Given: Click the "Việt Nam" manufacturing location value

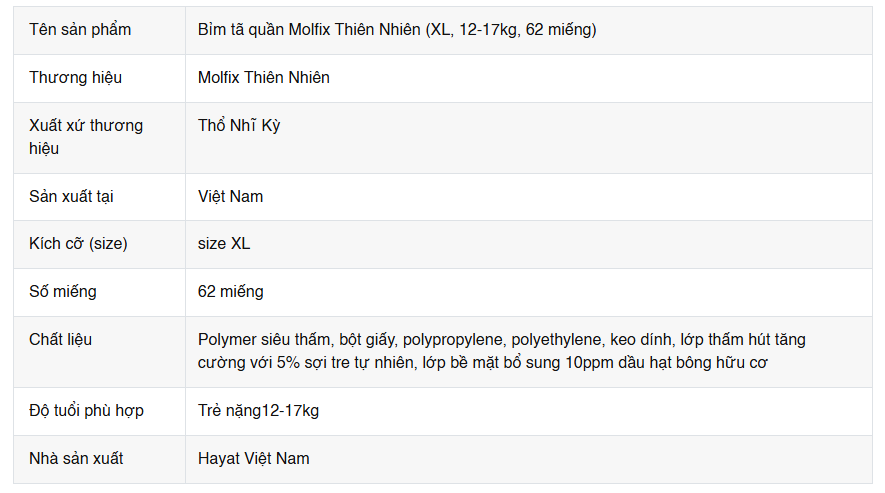Looking at the screenshot, I should coord(231,196).
